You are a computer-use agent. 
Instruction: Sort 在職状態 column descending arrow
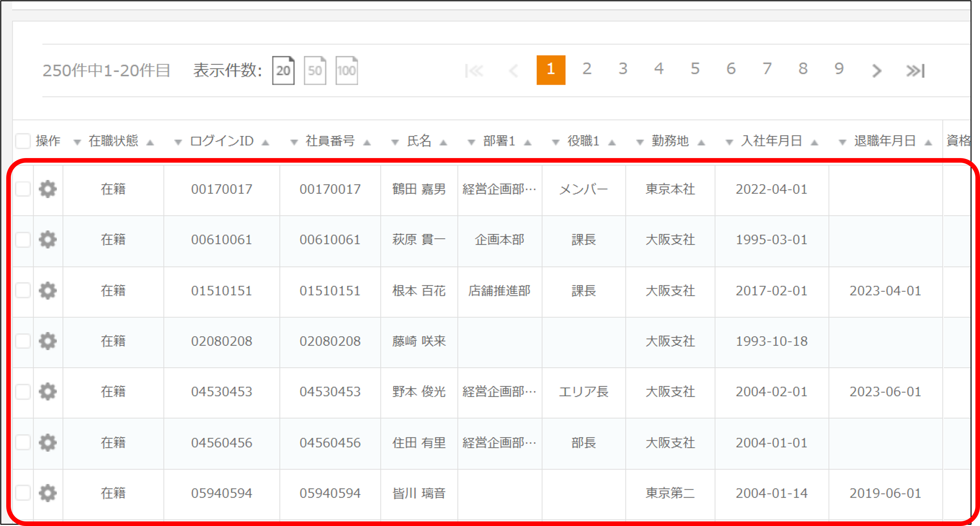pos(77,143)
